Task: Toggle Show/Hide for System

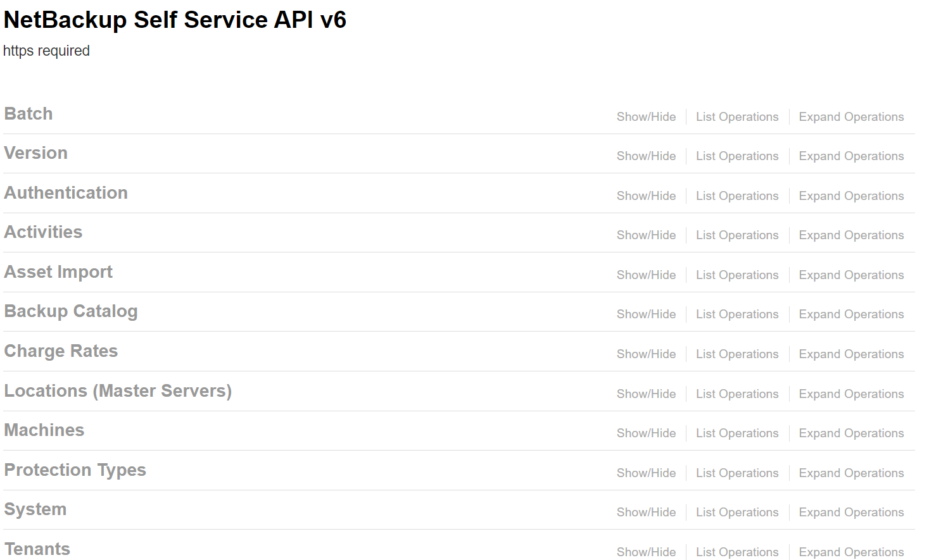Action: pyautogui.click(x=646, y=513)
